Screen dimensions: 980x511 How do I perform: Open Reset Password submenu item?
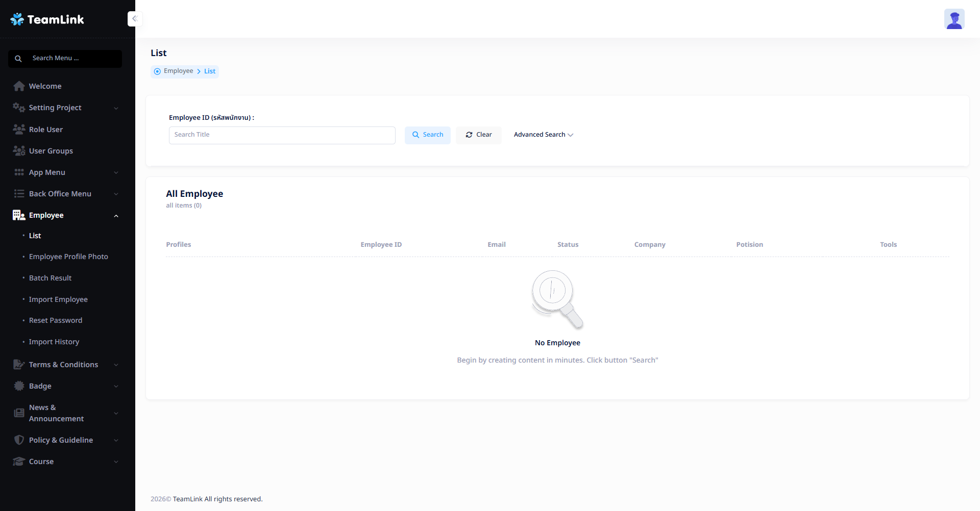(56, 320)
